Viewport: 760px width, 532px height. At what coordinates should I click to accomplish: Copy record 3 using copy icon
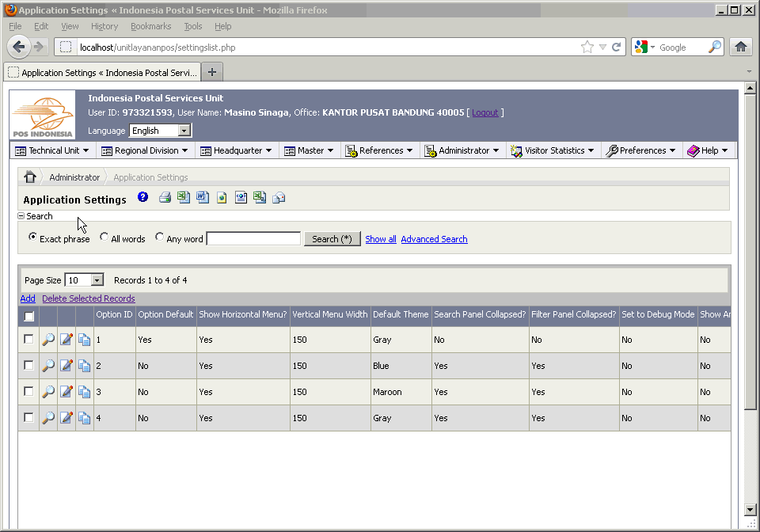coord(85,392)
